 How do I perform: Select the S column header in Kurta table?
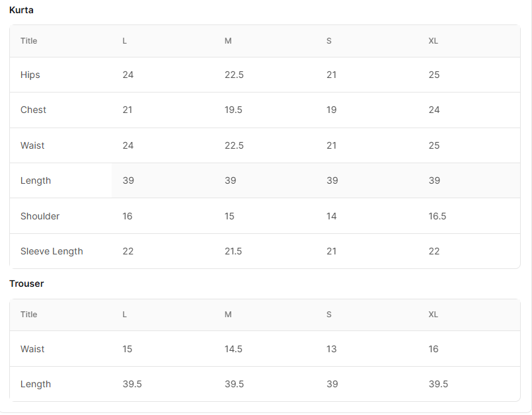328,41
